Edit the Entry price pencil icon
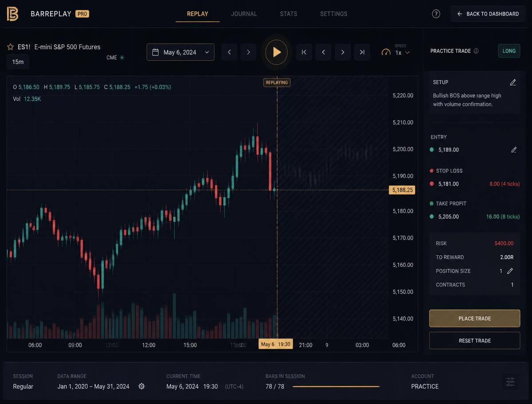This screenshot has width=532, height=404. [514, 150]
